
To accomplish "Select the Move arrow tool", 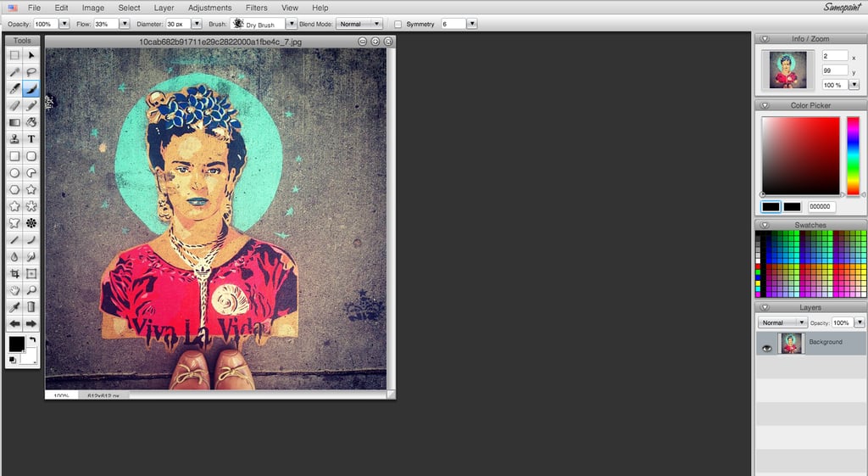I will 31,55.
